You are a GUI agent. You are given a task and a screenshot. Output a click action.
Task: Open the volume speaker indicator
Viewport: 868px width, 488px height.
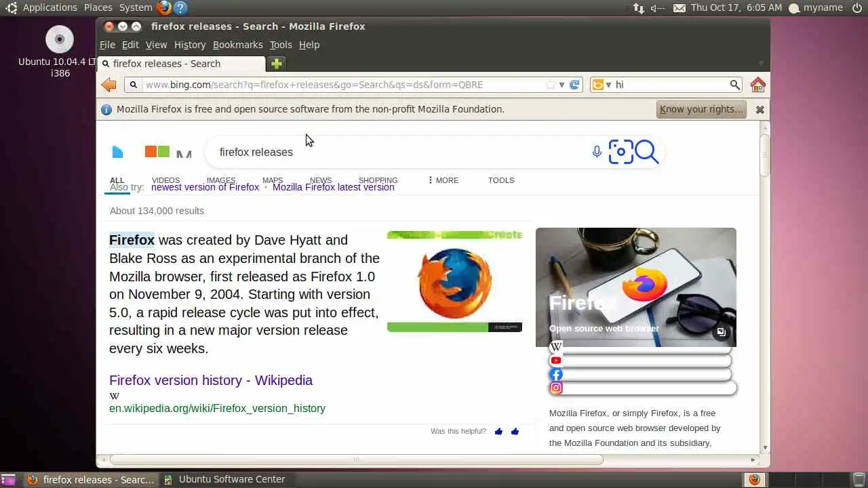[657, 8]
